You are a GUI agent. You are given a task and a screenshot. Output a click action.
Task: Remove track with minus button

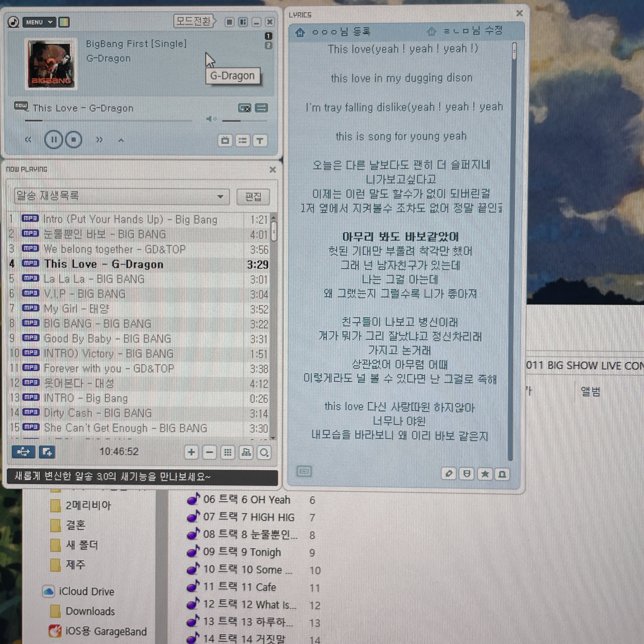click(x=210, y=452)
